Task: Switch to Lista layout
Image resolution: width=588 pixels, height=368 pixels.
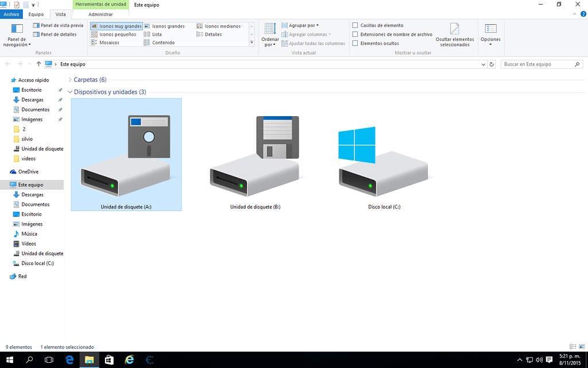Action: point(153,34)
